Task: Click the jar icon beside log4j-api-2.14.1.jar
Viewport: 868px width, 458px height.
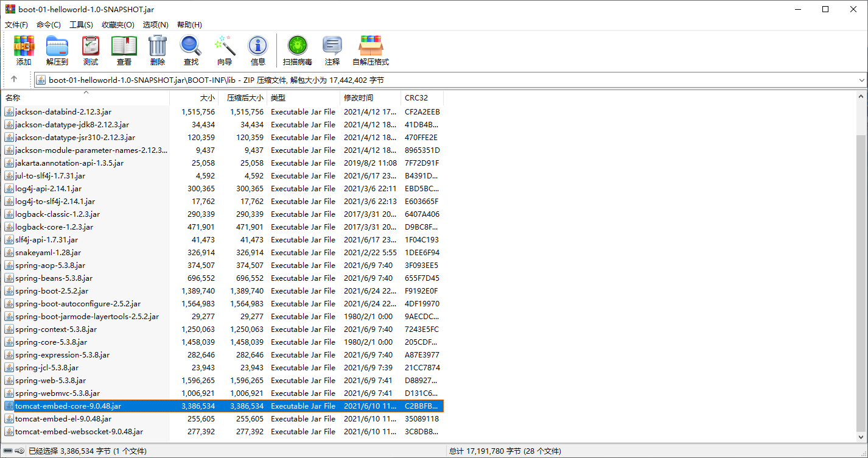Action: 9,188
